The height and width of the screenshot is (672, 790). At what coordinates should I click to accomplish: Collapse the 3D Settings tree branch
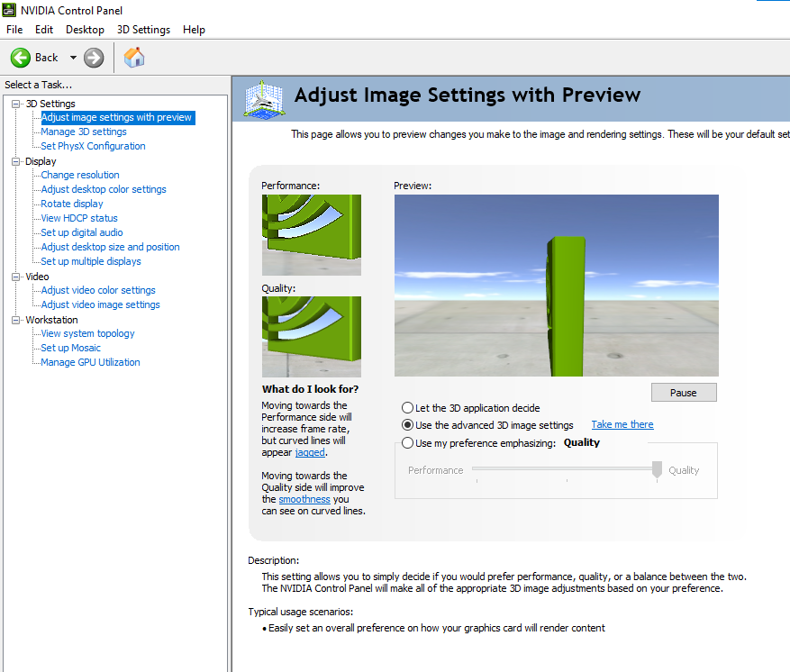click(14, 103)
